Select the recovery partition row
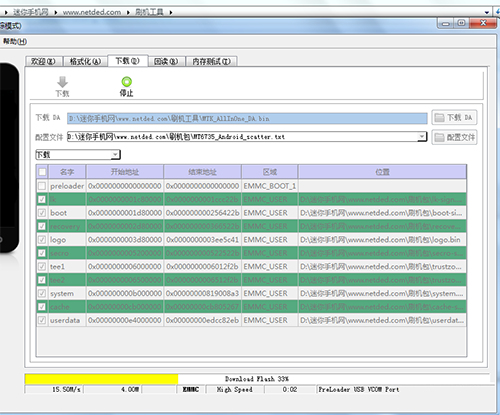The height and width of the screenshot is (415, 500). [251, 226]
